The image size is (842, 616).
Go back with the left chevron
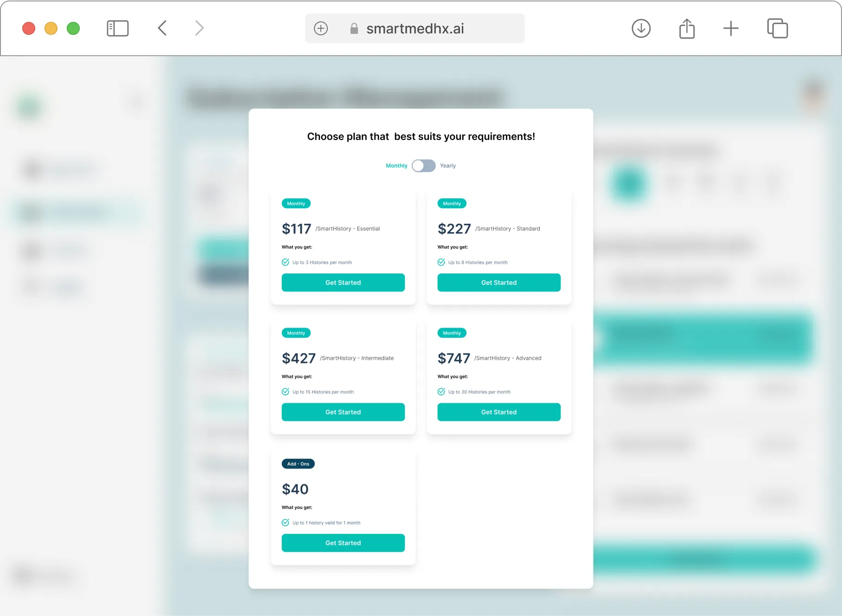[162, 28]
